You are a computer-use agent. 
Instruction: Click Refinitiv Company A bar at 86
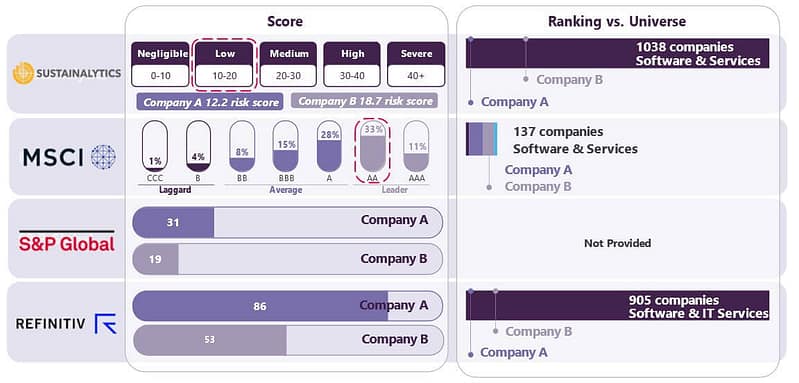(288, 306)
